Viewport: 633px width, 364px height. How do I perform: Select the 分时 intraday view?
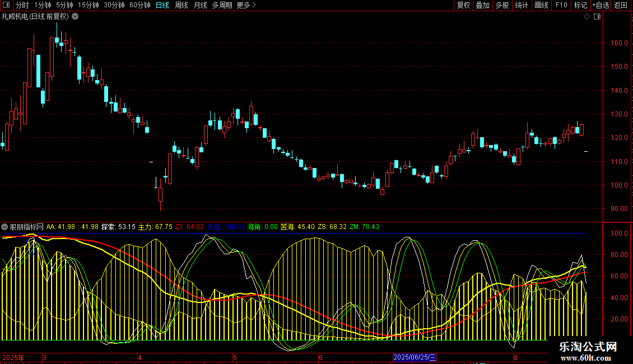22,5
